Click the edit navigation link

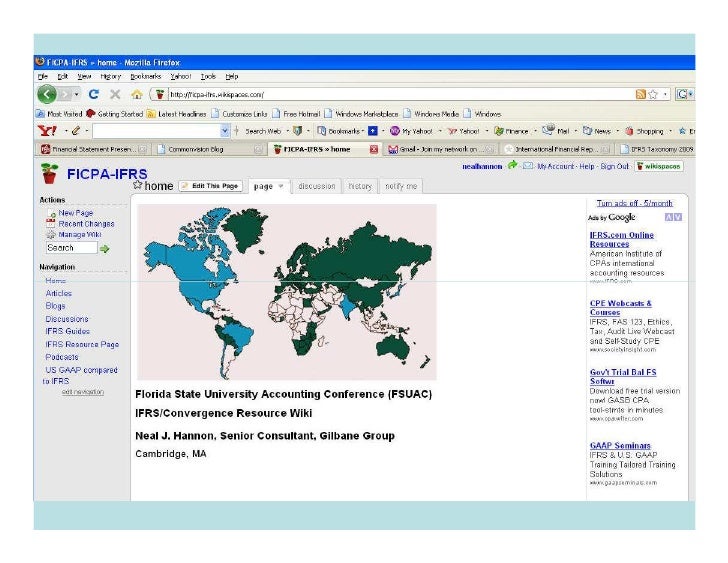point(83,392)
